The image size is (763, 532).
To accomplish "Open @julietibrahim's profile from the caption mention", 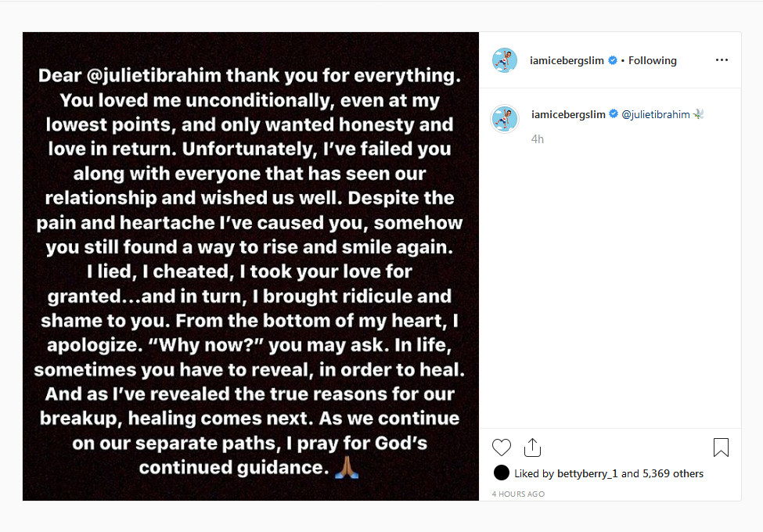I will point(656,113).
